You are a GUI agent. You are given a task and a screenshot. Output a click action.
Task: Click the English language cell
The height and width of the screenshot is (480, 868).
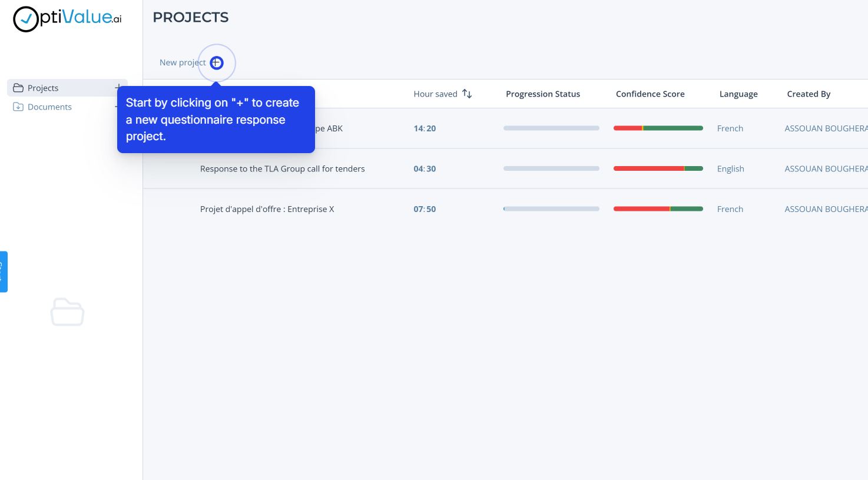pyautogui.click(x=731, y=168)
